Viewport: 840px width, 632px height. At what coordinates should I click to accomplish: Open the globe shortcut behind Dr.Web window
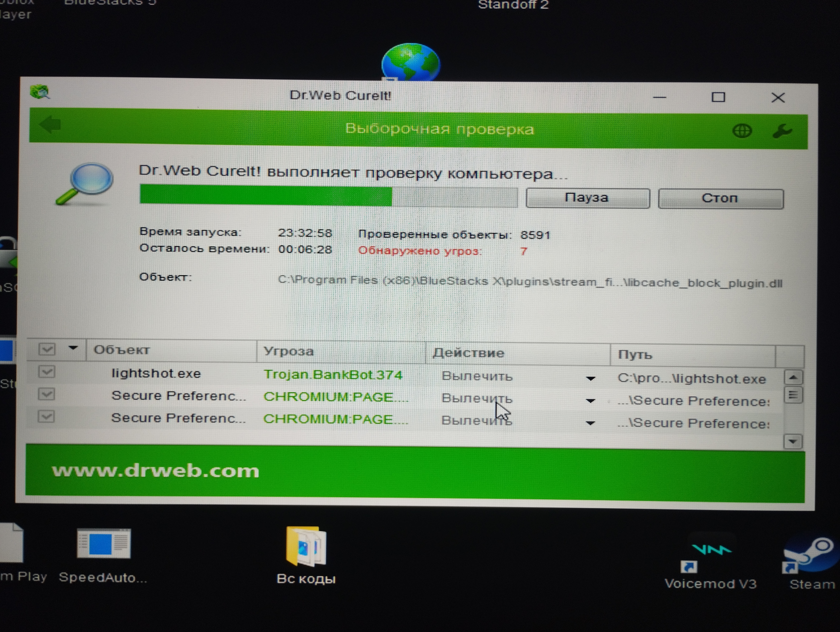[x=411, y=63]
